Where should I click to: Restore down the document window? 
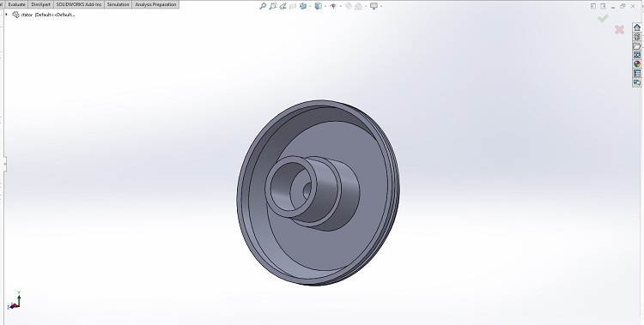click(623, 6)
